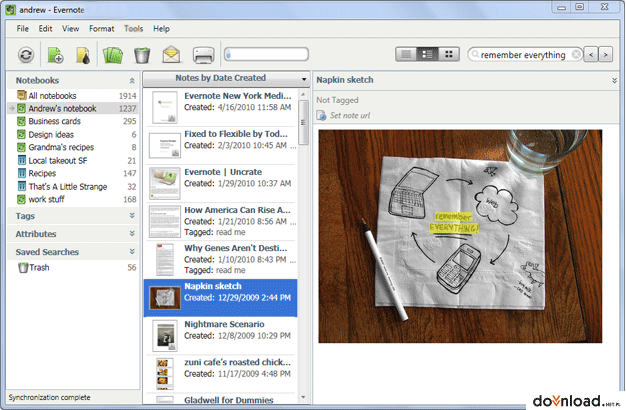The image size is (626, 410).
Task: Open the Tools menu
Action: [x=133, y=29]
